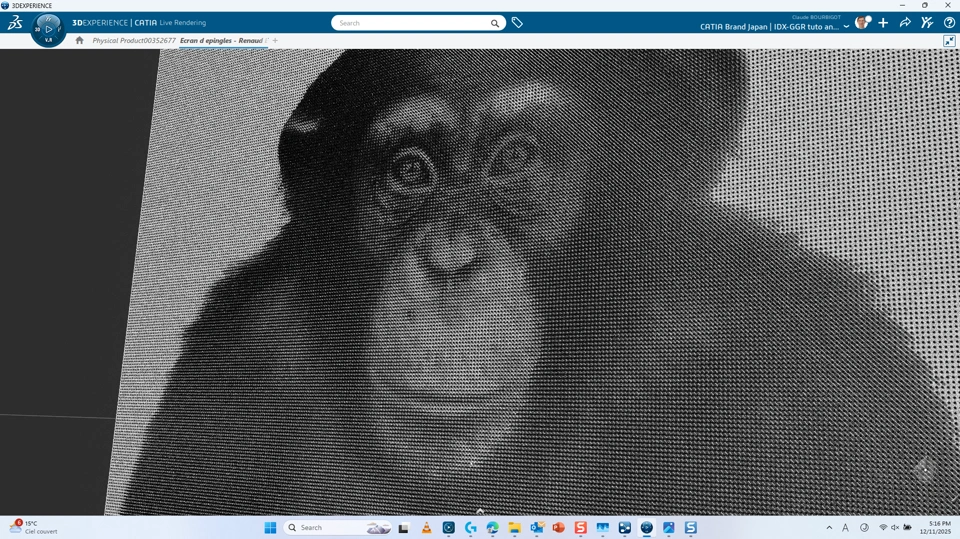
Task: Switch to Physical Product00352677 tab
Action: pos(134,40)
